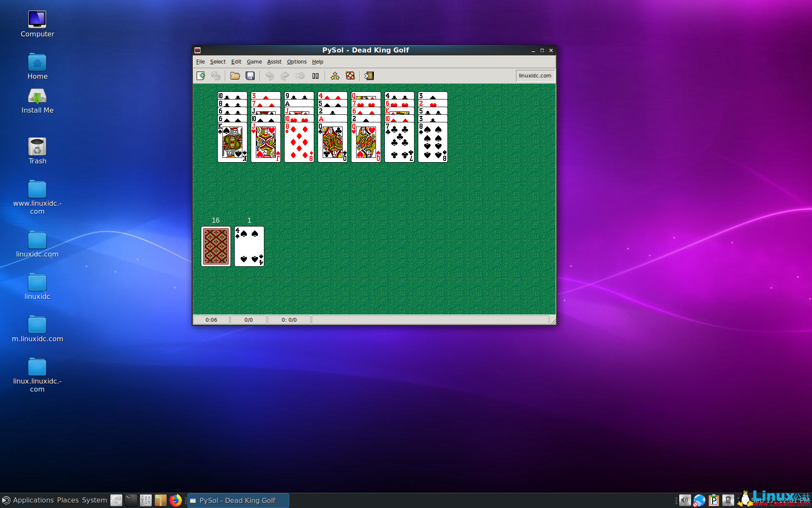Open the file manager panel launcher
812x508 pixels.
click(x=116, y=500)
